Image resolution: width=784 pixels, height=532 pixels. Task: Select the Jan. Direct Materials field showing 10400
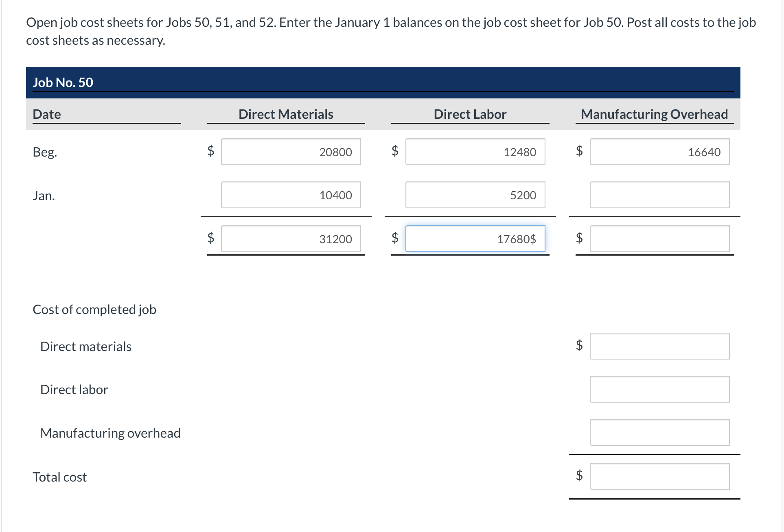click(291, 195)
